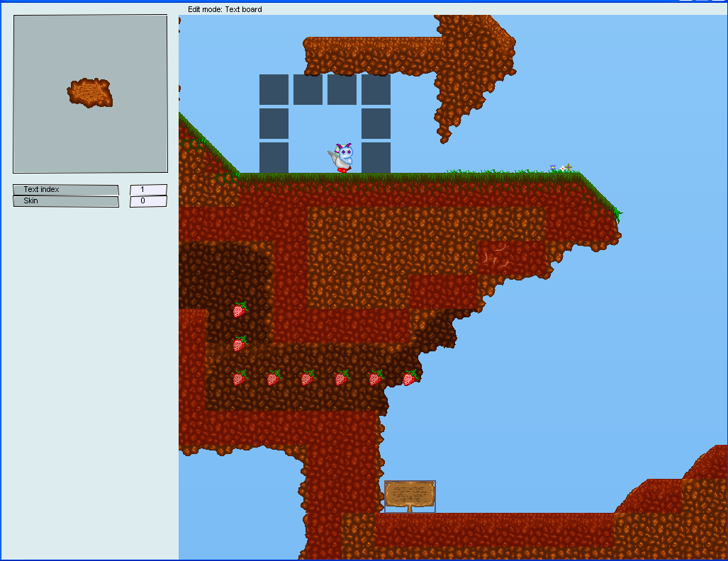This screenshot has width=728, height=561.
Task: Select the bottom-left dark block beside the character
Action: (274, 157)
